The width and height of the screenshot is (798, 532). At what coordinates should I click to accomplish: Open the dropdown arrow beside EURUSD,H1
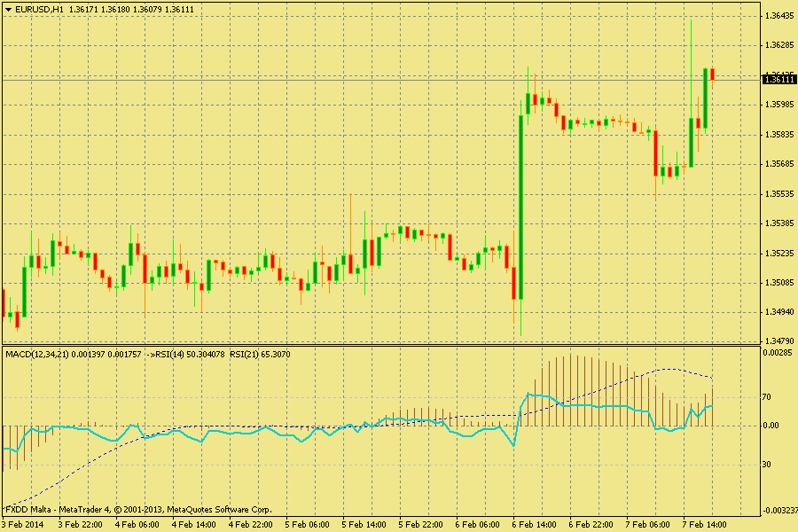[x=8, y=9]
